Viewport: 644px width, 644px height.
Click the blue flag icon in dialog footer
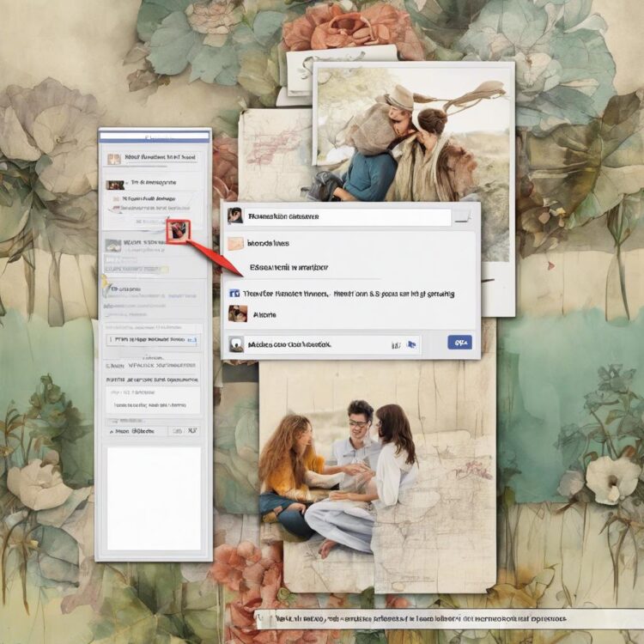411,344
